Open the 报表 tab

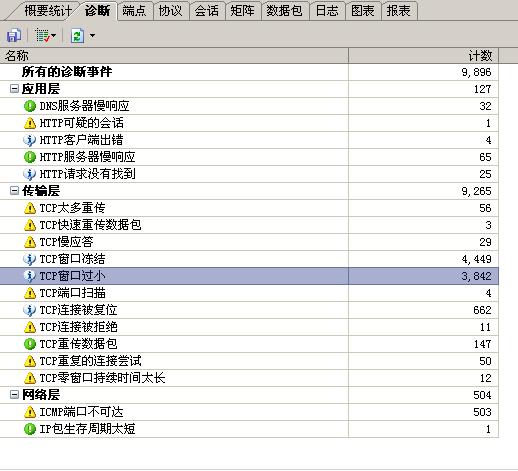(x=398, y=11)
